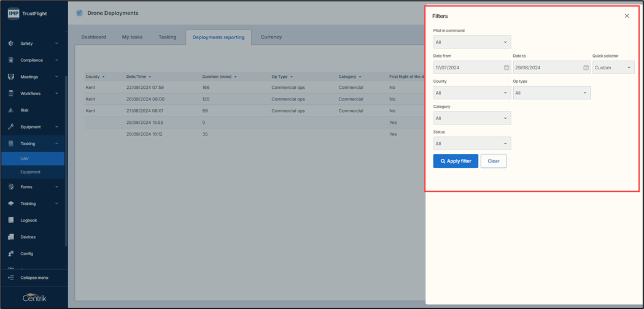644x309 pixels.
Task: Click the Equipment wrench icon
Action: point(11,127)
